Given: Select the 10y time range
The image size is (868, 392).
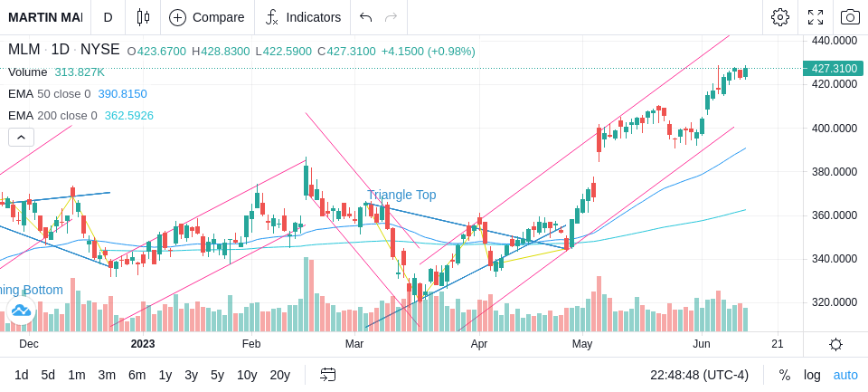Looking at the screenshot, I should 247,376.
